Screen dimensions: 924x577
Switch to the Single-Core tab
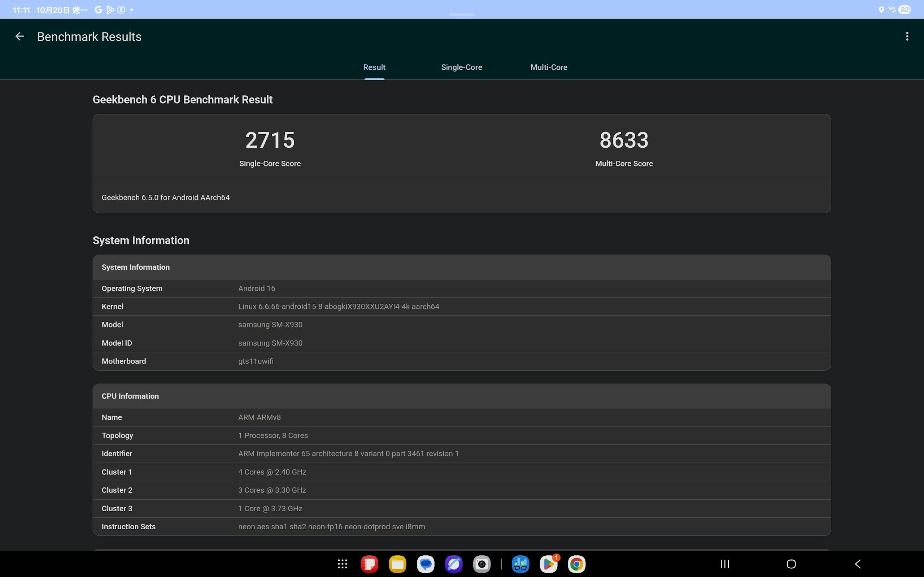(461, 67)
